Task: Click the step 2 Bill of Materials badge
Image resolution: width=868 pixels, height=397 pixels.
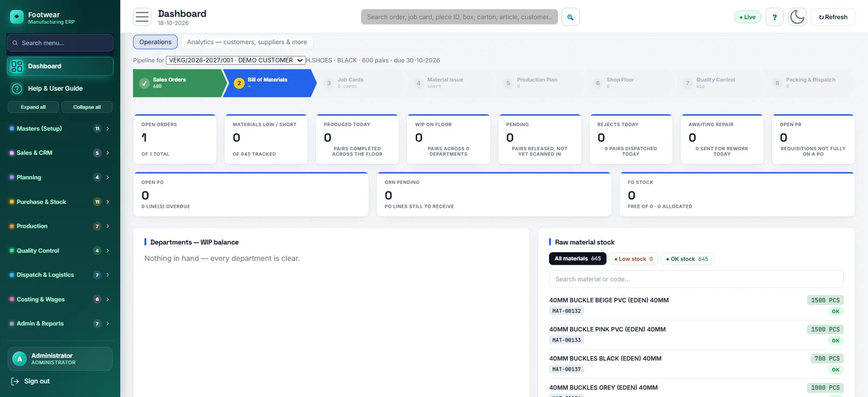Action: (x=239, y=83)
